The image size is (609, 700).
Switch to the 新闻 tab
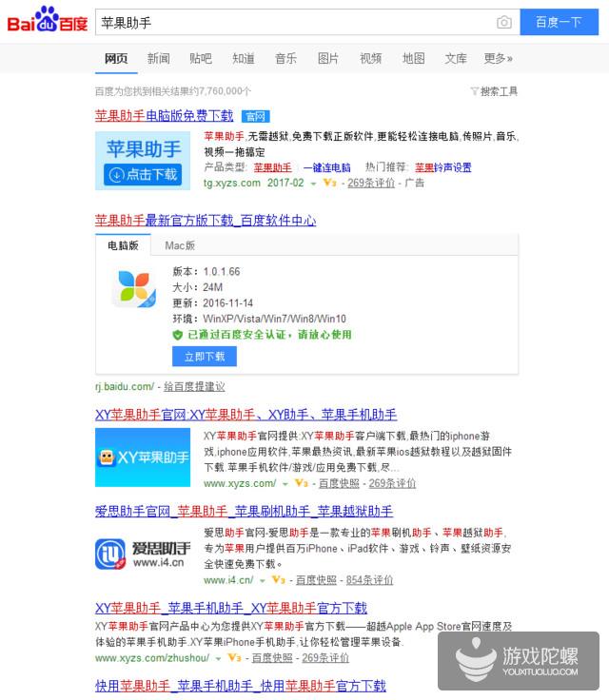point(159,58)
